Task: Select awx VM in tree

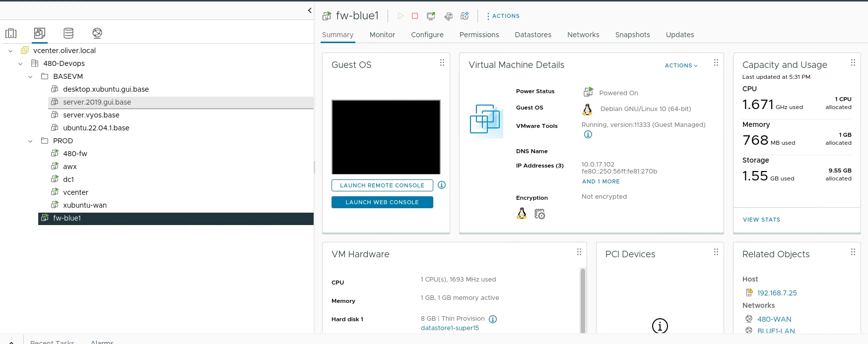Action: (69, 167)
